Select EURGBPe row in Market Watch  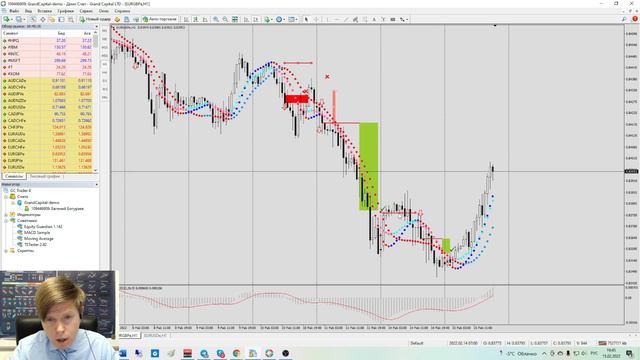pos(47,154)
